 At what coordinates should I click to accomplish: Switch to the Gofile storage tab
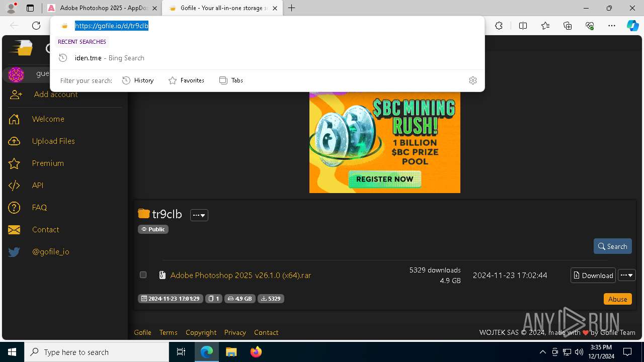[221, 8]
